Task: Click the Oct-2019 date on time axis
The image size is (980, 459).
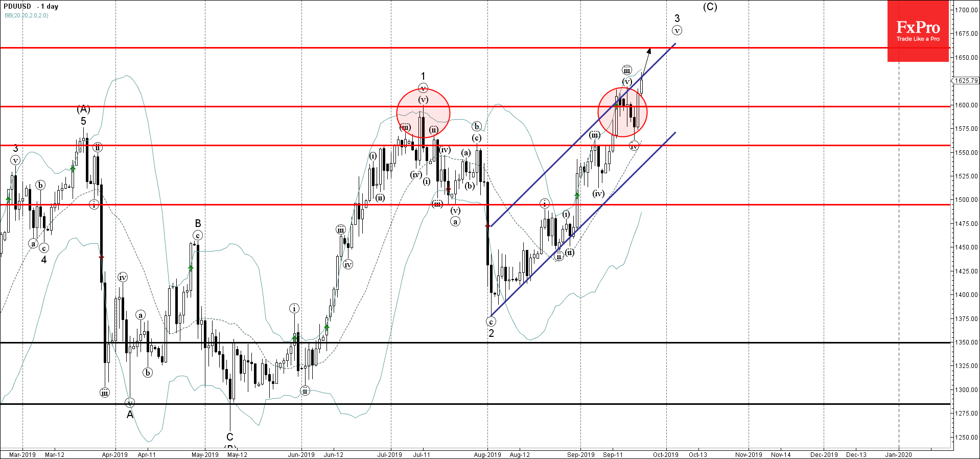Action: (x=665, y=454)
